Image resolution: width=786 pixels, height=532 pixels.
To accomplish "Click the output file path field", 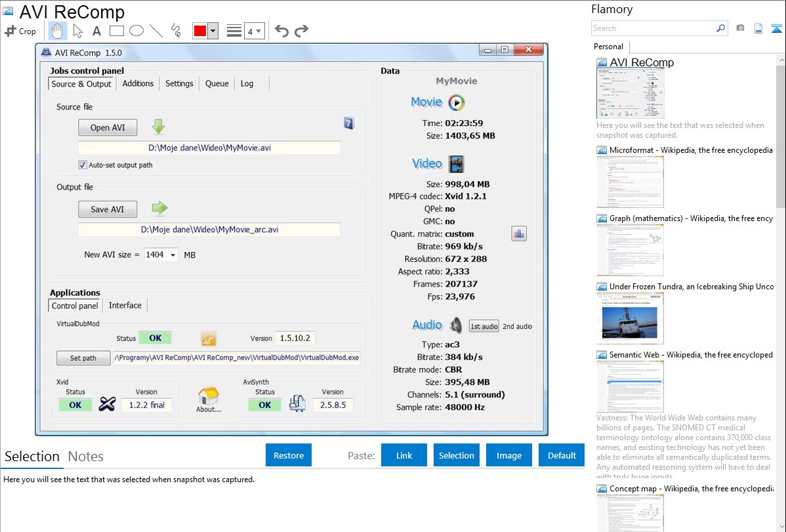I will pyautogui.click(x=209, y=230).
